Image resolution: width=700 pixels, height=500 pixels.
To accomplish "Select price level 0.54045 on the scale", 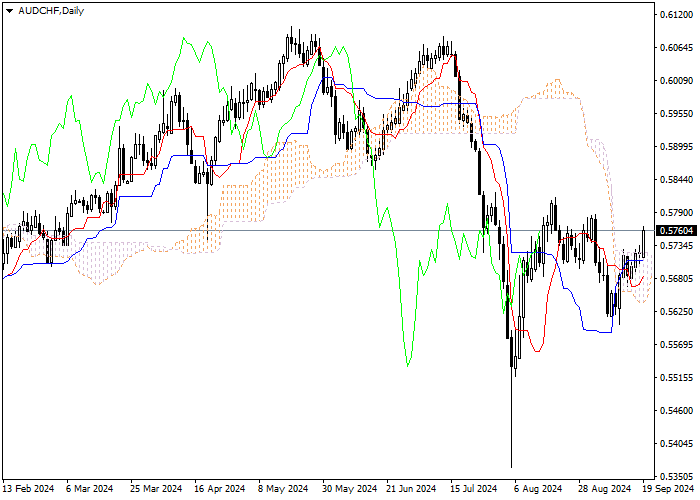I will tap(677, 444).
